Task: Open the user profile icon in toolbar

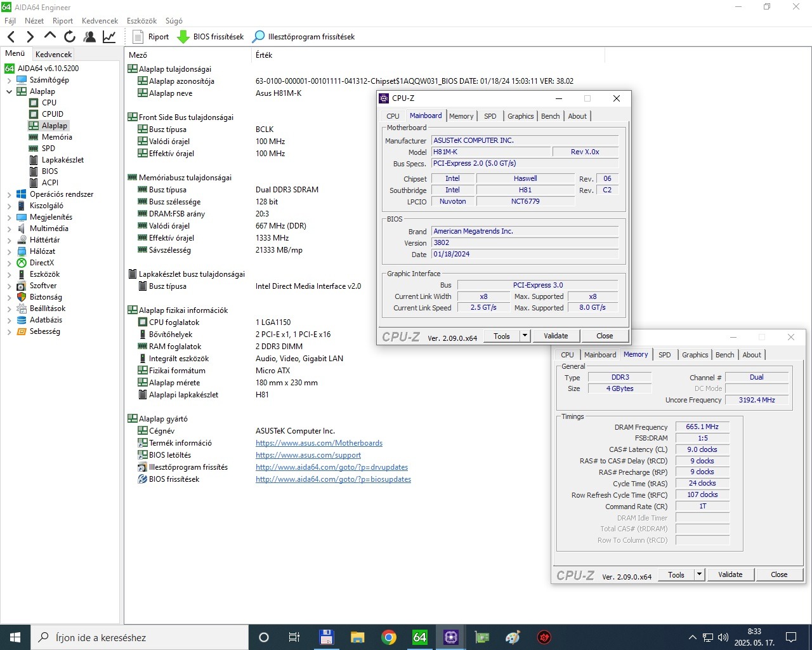Action: click(x=89, y=37)
